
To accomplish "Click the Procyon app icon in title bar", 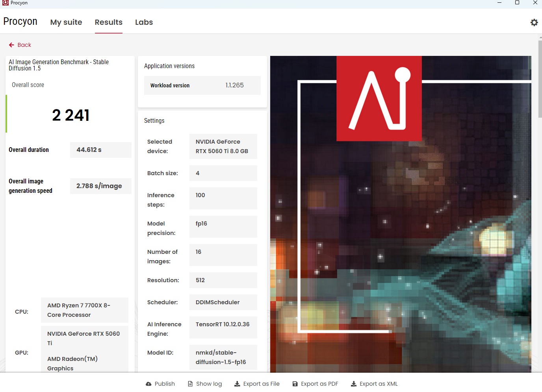I will tap(6, 3).
